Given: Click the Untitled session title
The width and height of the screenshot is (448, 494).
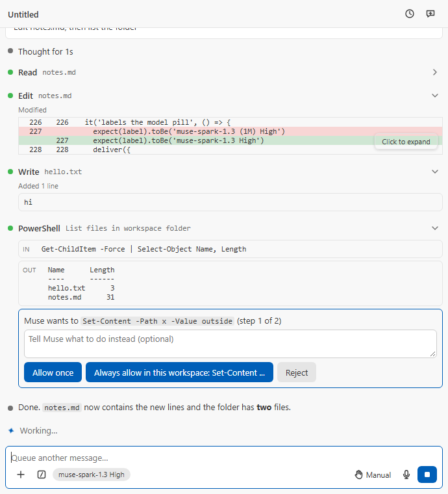Looking at the screenshot, I should [x=23, y=14].
